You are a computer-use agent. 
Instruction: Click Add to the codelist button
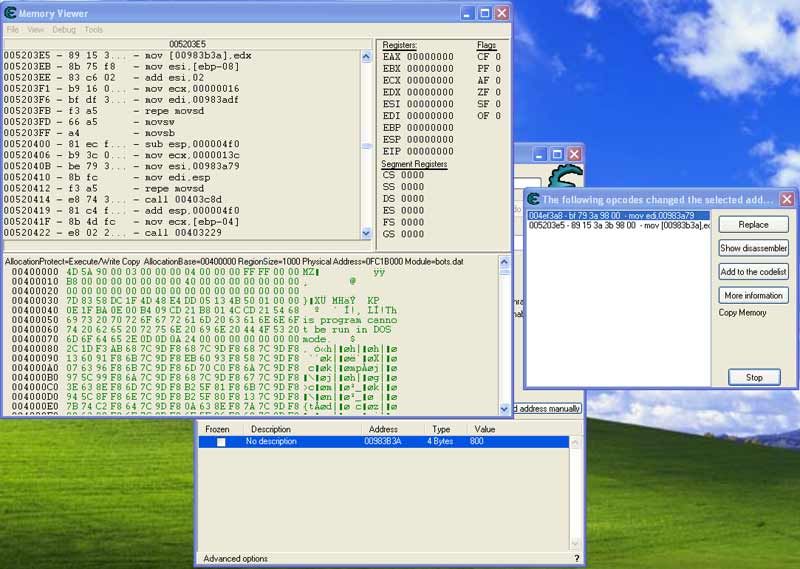point(754,272)
